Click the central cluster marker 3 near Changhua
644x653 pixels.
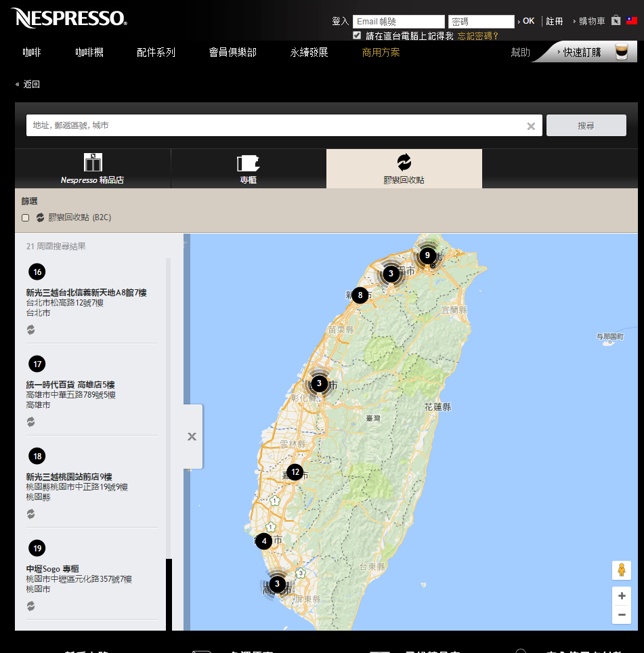pos(319,383)
